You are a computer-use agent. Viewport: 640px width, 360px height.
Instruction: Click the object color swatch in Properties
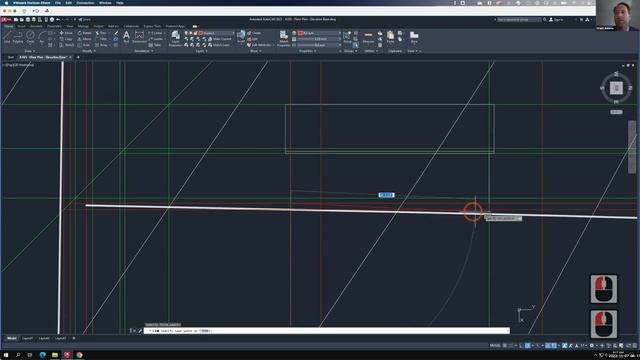tap(300, 33)
